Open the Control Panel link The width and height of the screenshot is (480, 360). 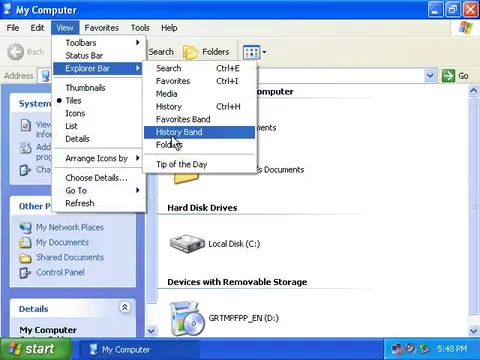coord(60,273)
